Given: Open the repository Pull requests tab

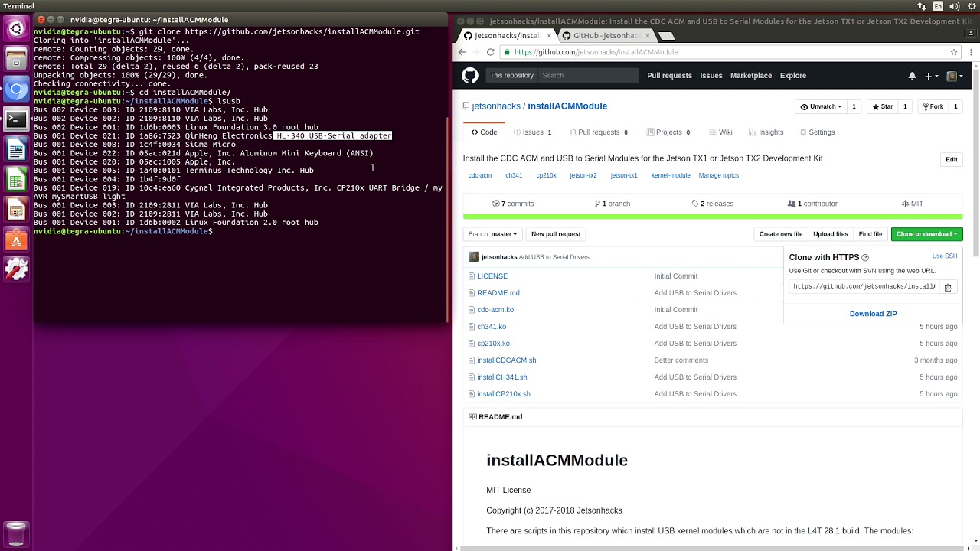Looking at the screenshot, I should pyautogui.click(x=599, y=132).
